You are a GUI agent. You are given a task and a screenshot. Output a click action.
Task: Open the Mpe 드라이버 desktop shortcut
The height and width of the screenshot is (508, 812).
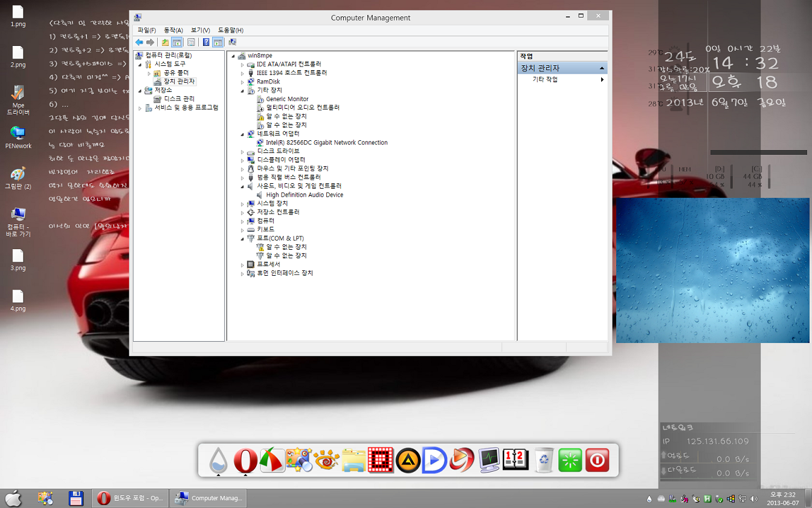(x=18, y=100)
